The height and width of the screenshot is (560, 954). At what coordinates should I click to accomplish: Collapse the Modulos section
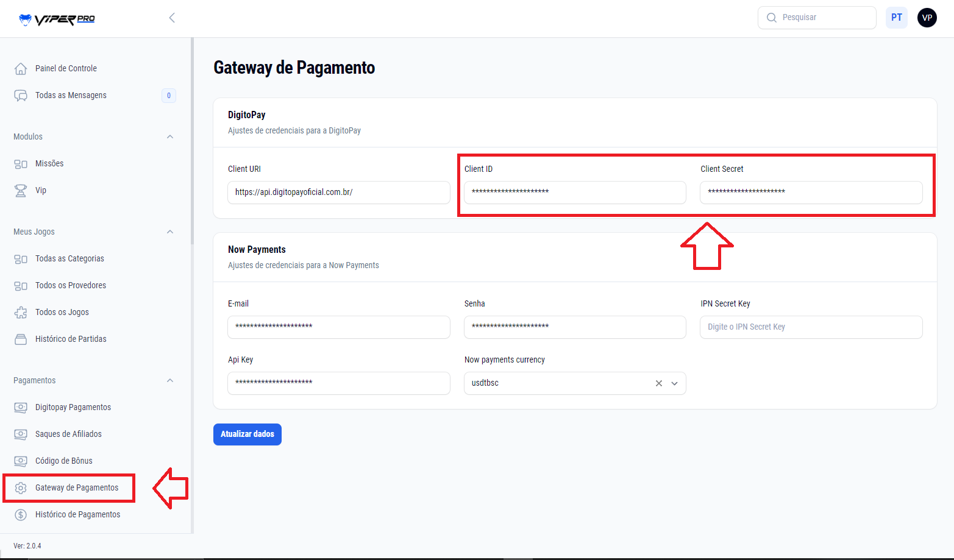pos(170,137)
